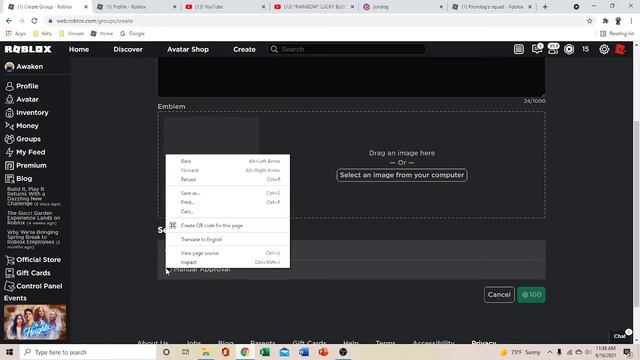Click the search magnifier icon in navbar
Screen dimensions: 640x360
click(x=274, y=49)
